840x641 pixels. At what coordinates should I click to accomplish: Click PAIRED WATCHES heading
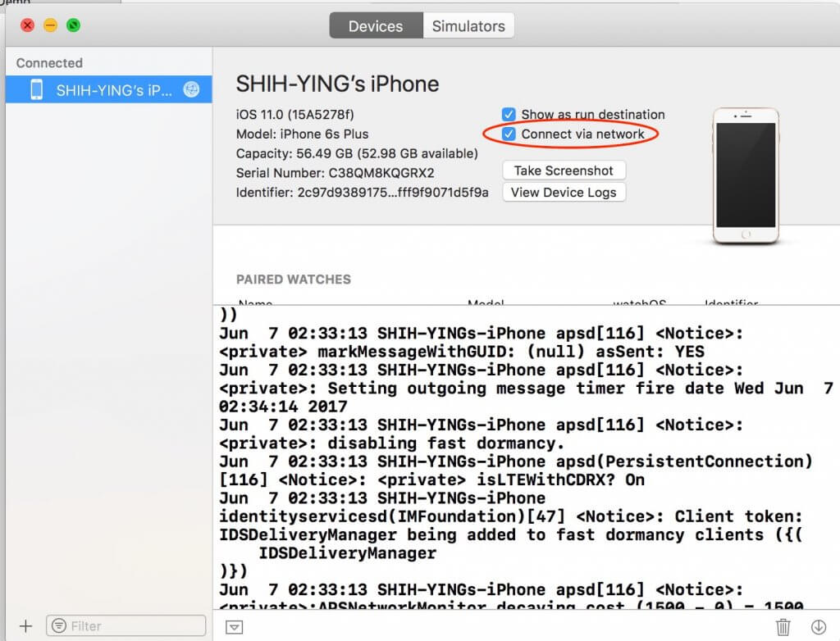tap(294, 279)
